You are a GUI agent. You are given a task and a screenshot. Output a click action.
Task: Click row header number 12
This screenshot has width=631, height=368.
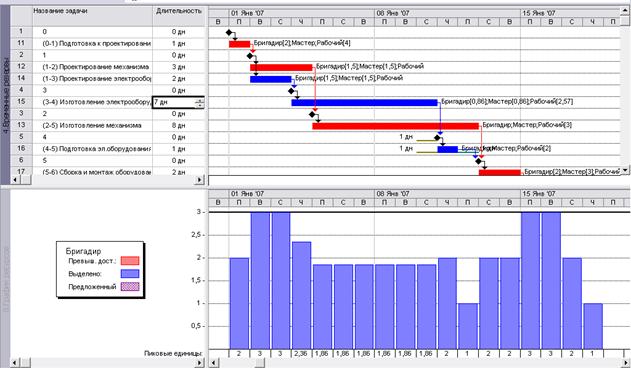[x=21, y=66]
